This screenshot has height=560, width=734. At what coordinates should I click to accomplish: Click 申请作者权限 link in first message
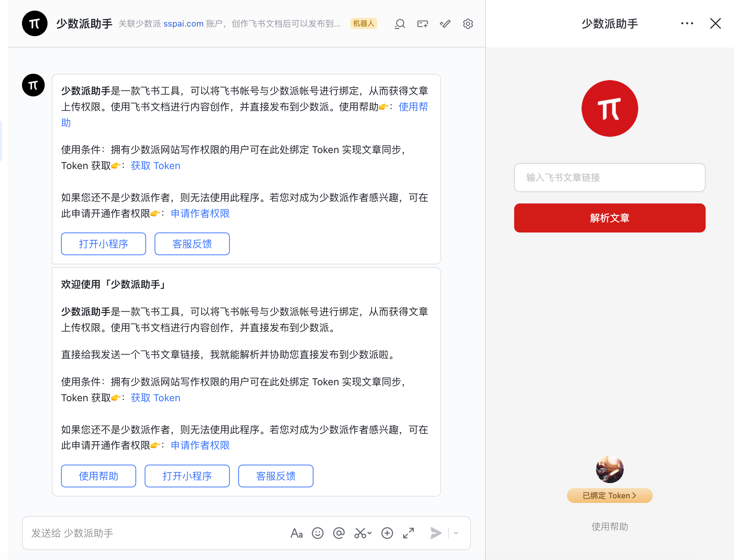click(200, 213)
